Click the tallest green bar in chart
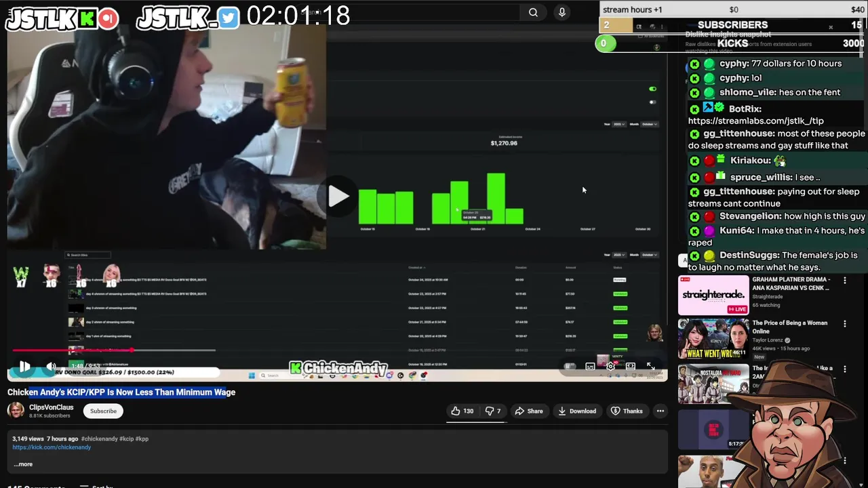The image size is (868, 488). 496,199
